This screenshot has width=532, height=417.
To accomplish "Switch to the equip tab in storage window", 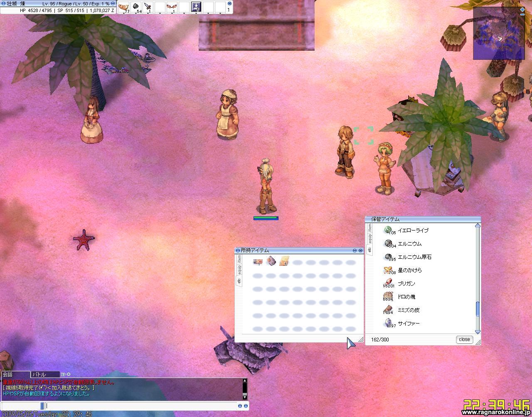I will click(x=370, y=239).
